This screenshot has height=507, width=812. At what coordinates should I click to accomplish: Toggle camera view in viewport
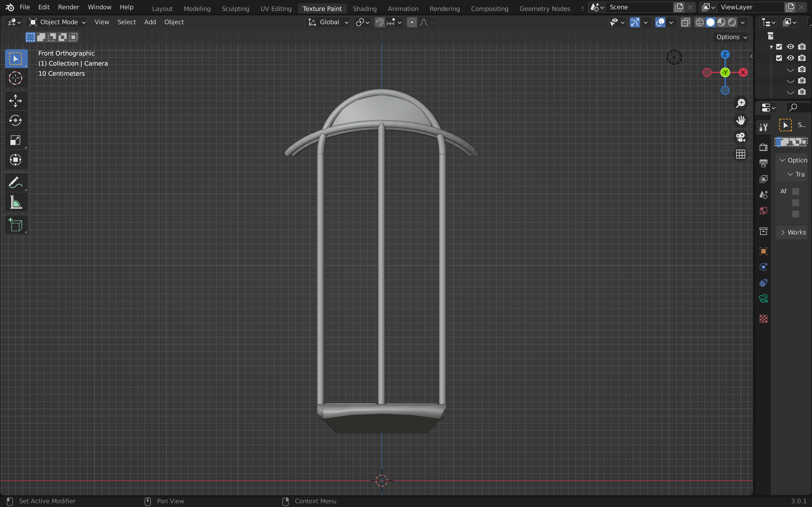click(741, 137)
